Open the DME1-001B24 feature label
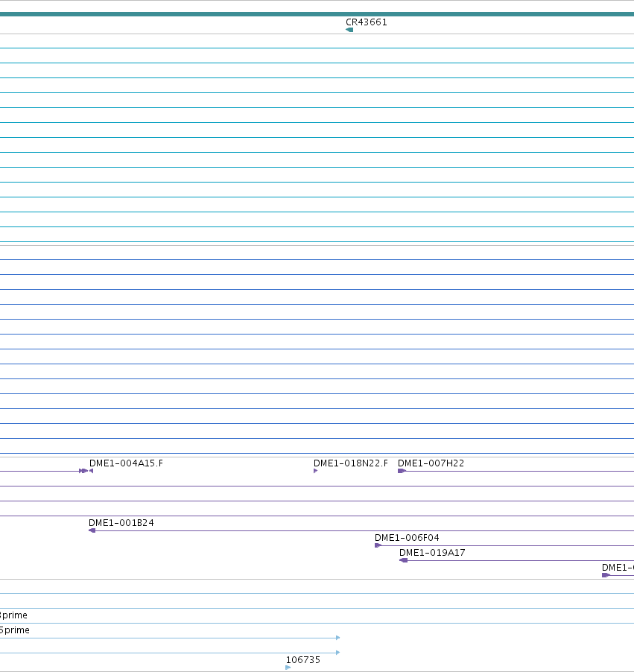Image resolution: width=634 pixels, height=672 pixels. (x=121, y=523)
